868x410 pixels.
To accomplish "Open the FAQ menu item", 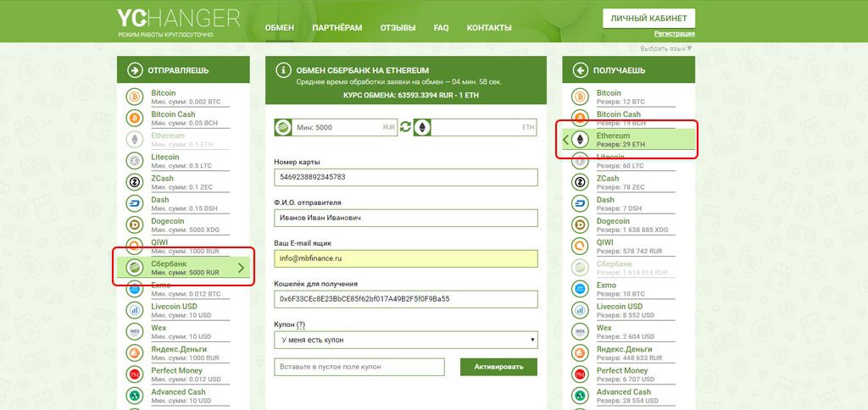I will pyautogui.click(x=441, y=28).
